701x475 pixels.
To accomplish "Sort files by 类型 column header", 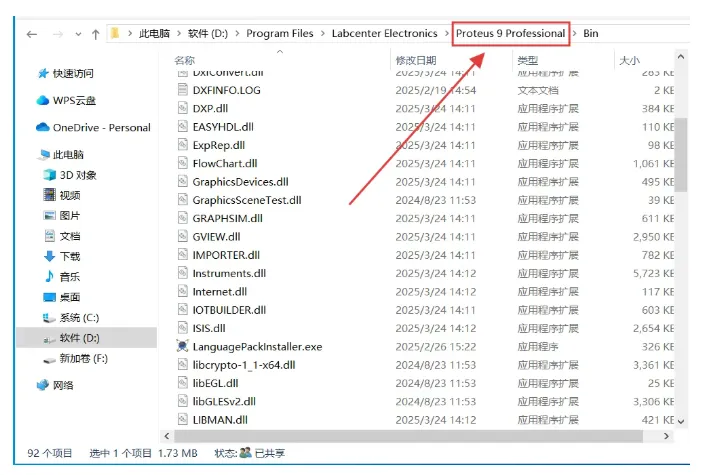I will tap(528, 60).
